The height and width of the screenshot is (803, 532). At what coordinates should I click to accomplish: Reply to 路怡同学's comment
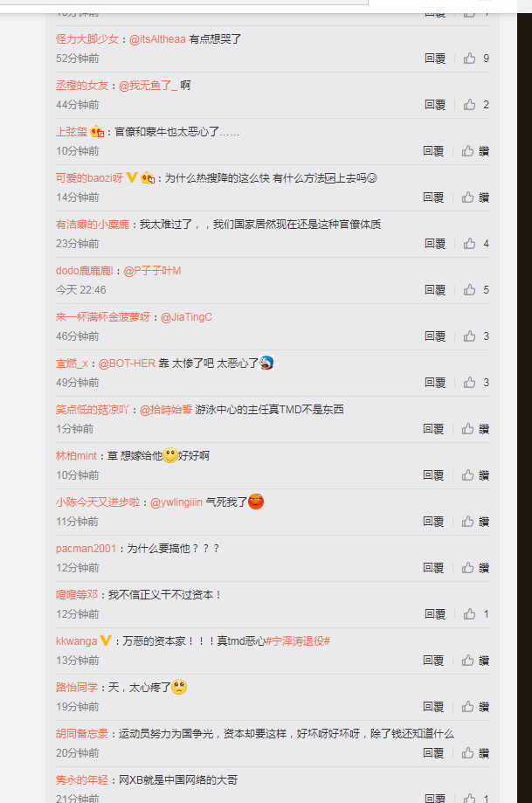(x=433, y=707)
